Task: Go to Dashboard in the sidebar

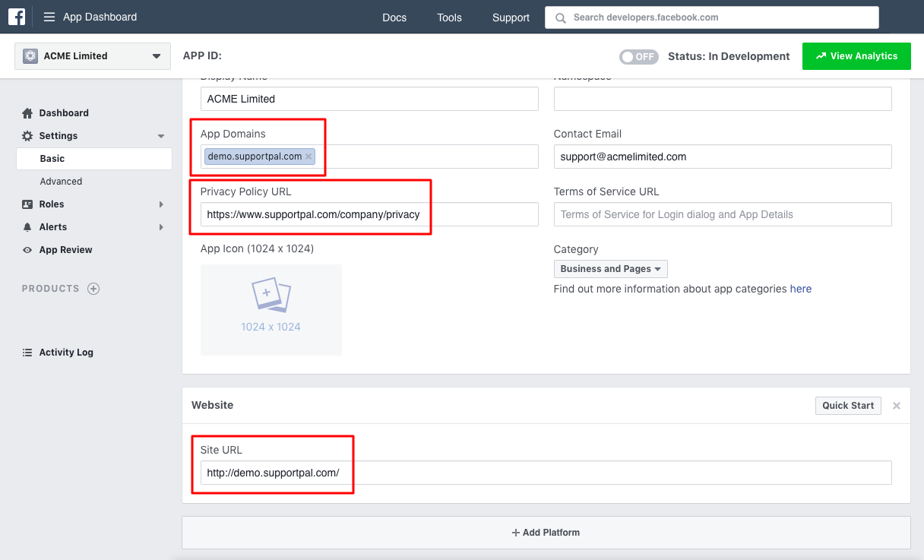Action: coord(64,113)
